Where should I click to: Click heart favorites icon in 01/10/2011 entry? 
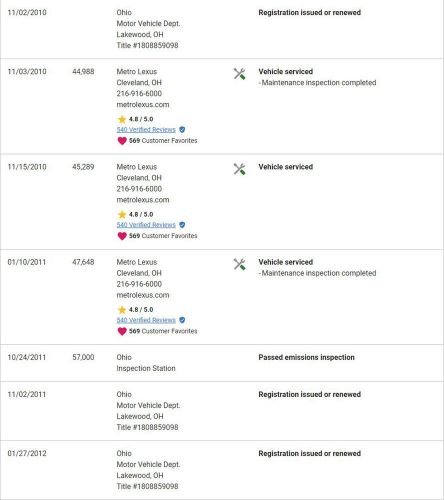click(x=122, y=331)
